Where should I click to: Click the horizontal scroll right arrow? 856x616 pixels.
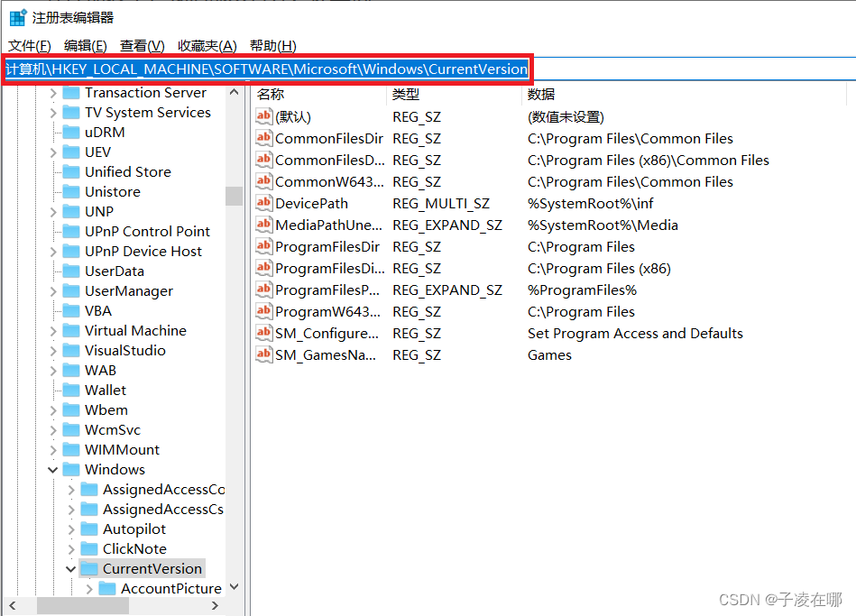coord(215,605)
